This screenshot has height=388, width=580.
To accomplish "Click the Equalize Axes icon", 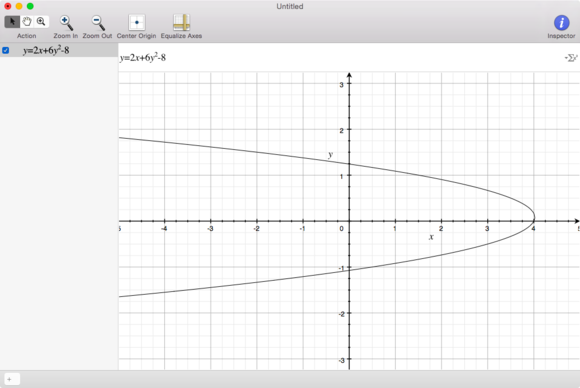I will click(181, 23).
